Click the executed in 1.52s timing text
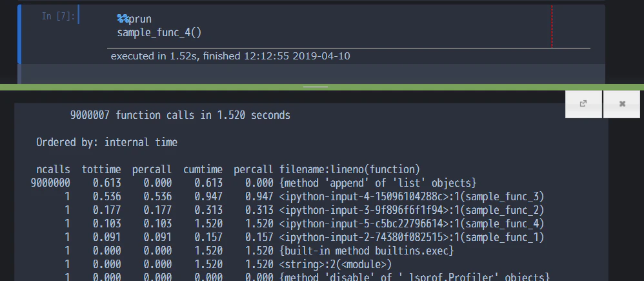This screenshot has width=644, height=281. (230, 56)
